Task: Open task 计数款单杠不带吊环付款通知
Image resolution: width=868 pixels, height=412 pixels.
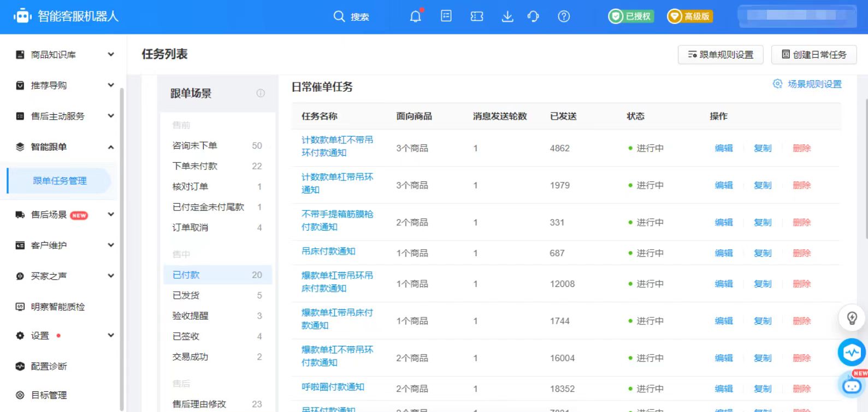Action: click(337, 146)
